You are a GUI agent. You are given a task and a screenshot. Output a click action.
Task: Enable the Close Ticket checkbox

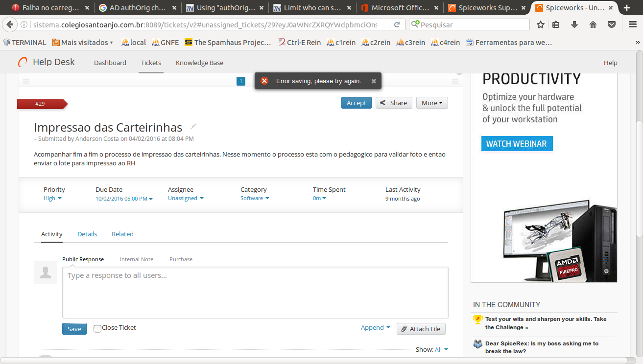[x=97, y=329]
